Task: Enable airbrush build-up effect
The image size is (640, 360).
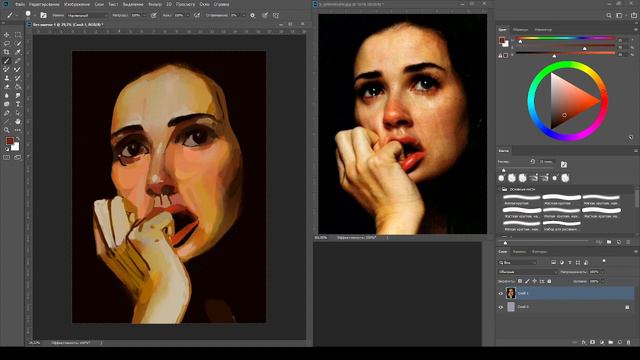Action: pyautogui.click(x=197, y=15)
